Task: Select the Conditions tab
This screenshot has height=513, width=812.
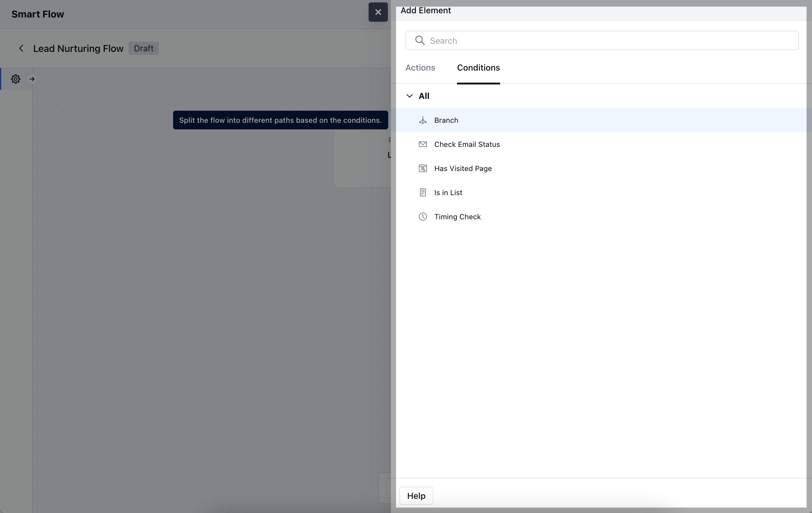Action: point(478,68)
